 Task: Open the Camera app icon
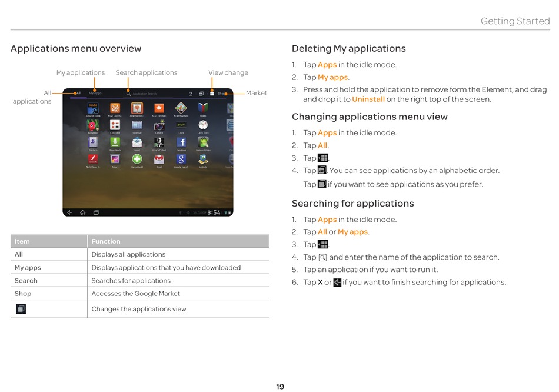tap(159, 125)
